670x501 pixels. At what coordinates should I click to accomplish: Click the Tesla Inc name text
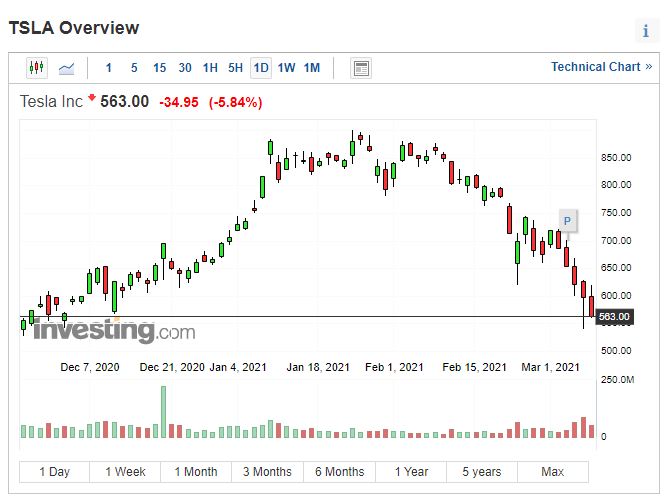tap(51, 102)
